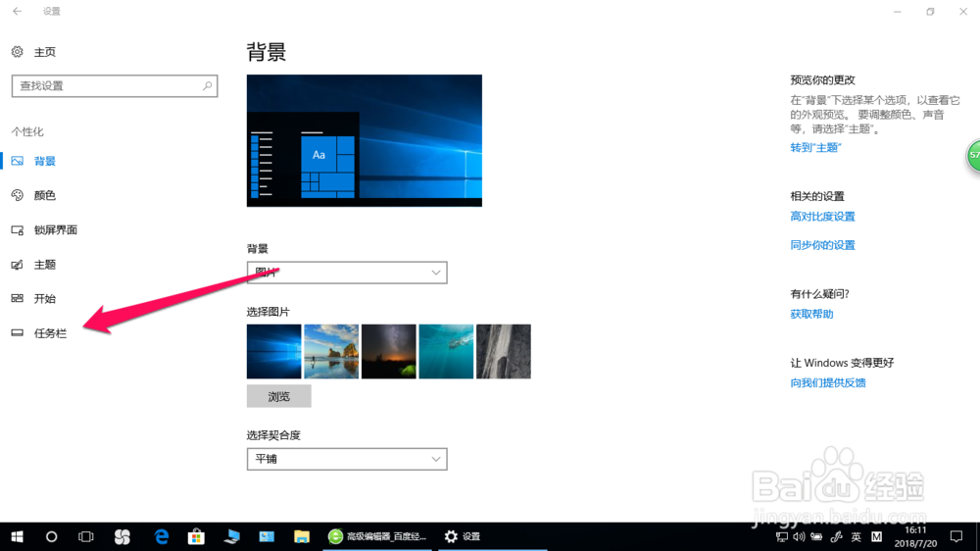980x551 pixels.
Task: Switch to 高级编辑器 browser window on taskbar
Action: (377, 536)
